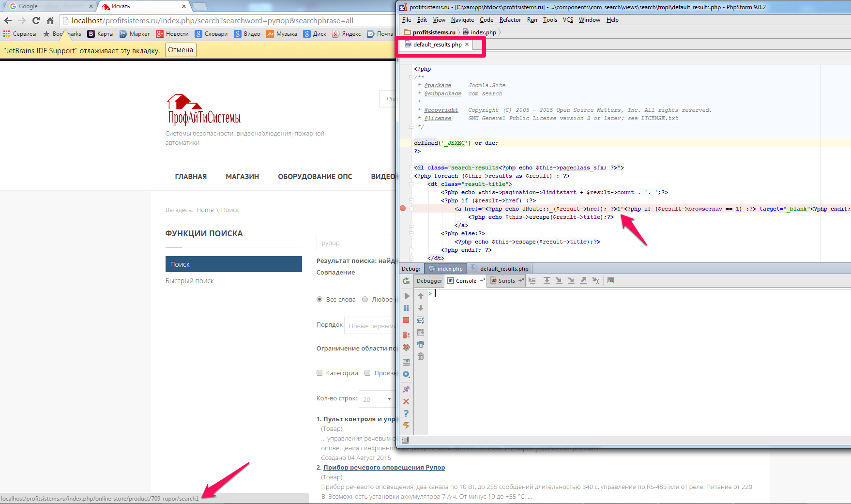Open 'Прибор речевого оповещения Рупор' link
This screenshot has height=504, width=851.
tap(384, 467)
